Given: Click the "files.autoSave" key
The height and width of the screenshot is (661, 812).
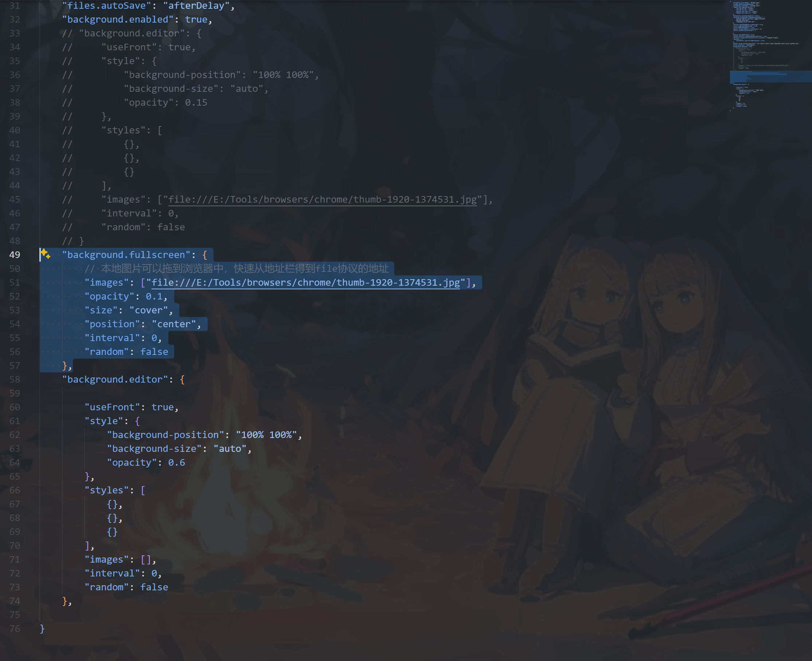Looking at the screenshot, I should click(107, 6).
